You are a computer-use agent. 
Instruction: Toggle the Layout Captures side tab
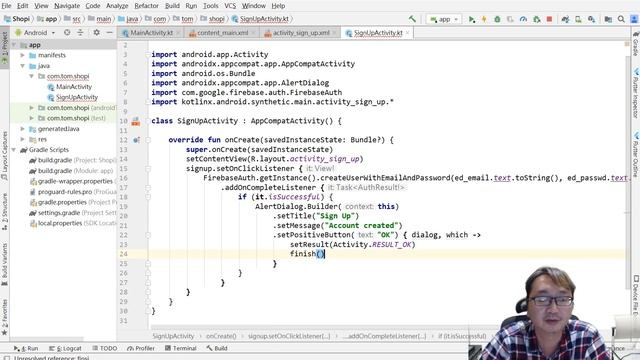pyautogui.click(x=4, y=155)
